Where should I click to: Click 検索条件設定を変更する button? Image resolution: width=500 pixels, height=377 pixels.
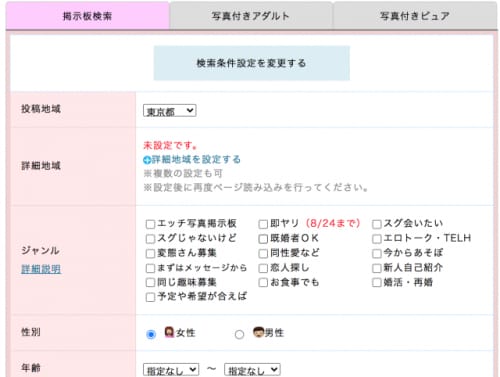[x=252, y=63]
